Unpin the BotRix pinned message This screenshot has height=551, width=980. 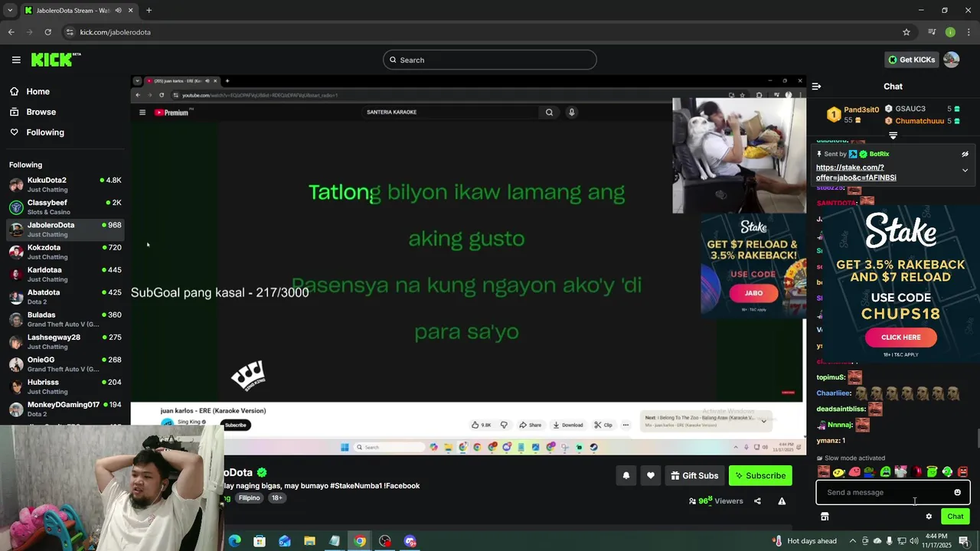(965, 154)
